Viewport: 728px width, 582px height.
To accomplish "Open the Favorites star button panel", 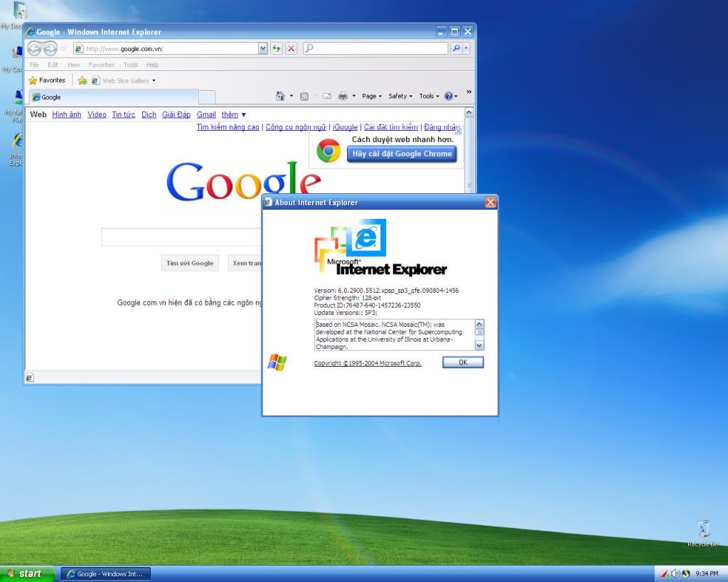I will pyautogui.click(x=47, y=80).
